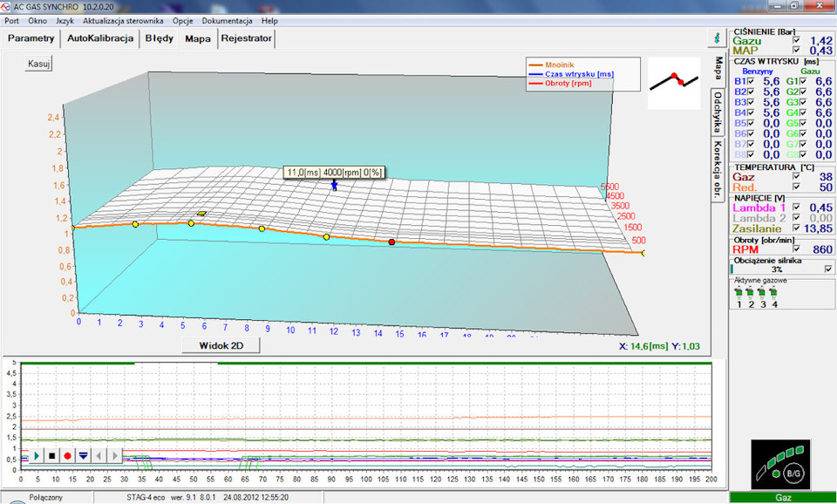Image resolution: width=837 pixels, height=504 pixels.
Task: Click the STAG-4 eco version status text
Action: tap(208, 497)
